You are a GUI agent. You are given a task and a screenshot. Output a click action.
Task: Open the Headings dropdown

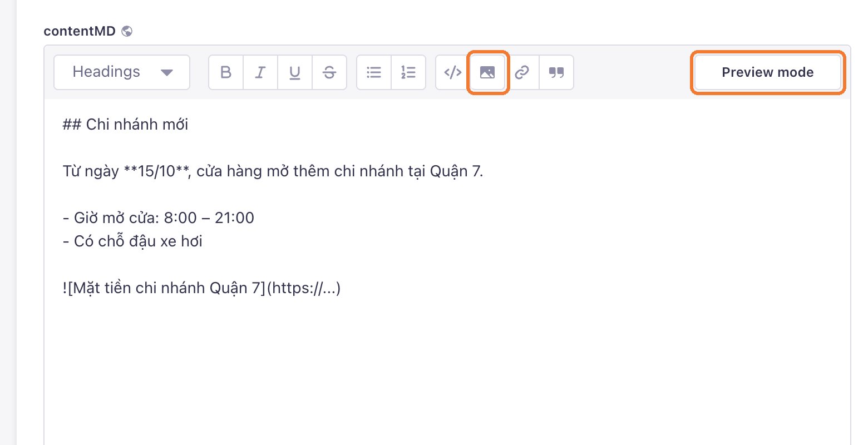122,72
